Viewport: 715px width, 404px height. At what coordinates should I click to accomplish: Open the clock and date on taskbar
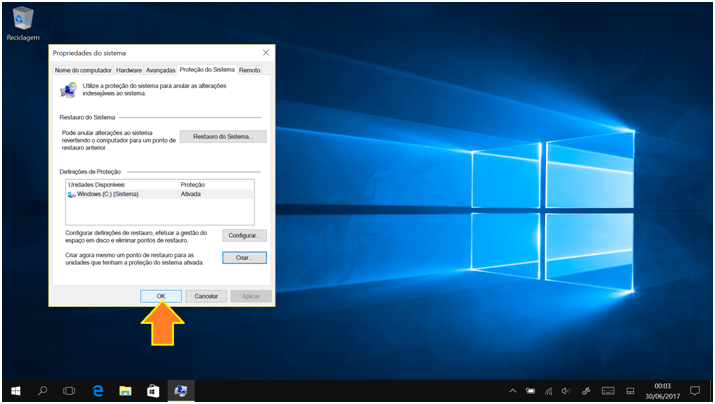click(662, 390)
